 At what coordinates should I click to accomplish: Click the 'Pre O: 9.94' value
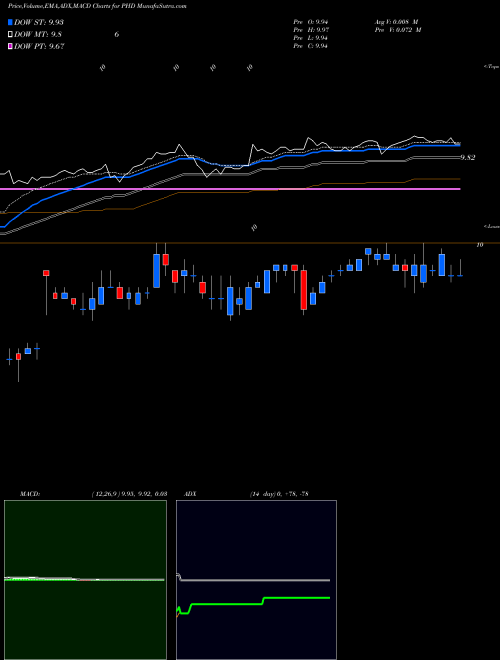point(311,21)
